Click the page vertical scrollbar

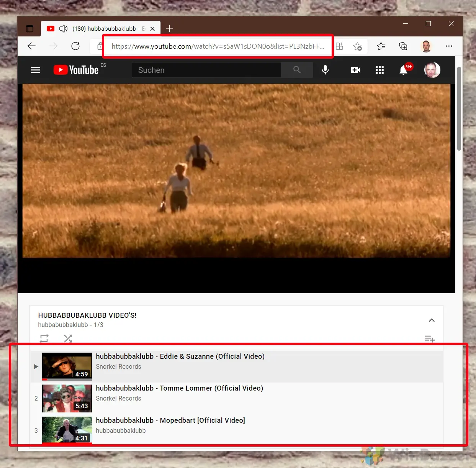point(459,109)
